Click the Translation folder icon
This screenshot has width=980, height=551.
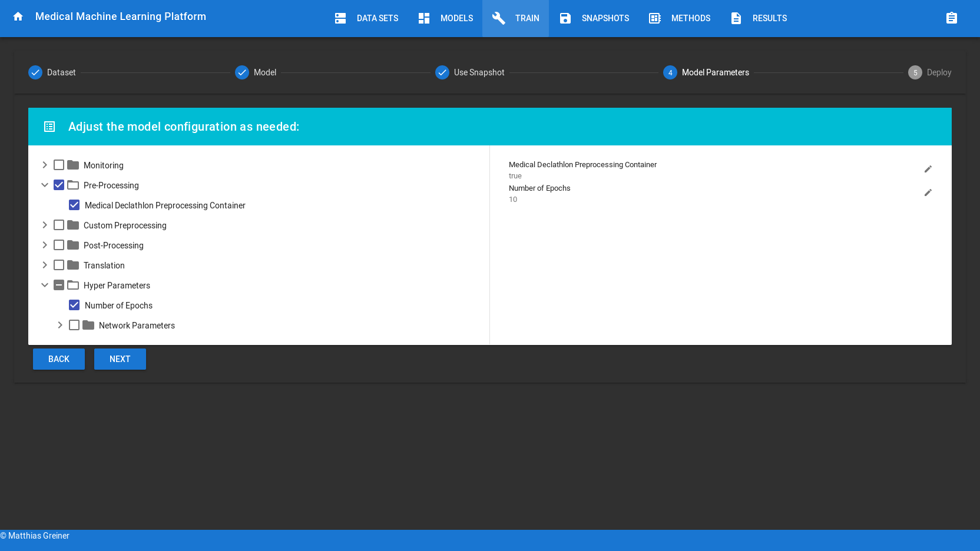click(73, 265)
